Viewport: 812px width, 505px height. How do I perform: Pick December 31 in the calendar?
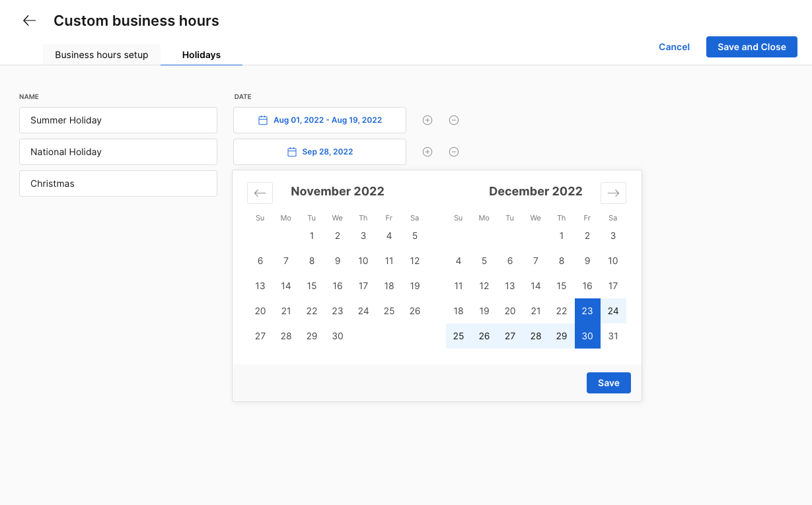(613, 336)
